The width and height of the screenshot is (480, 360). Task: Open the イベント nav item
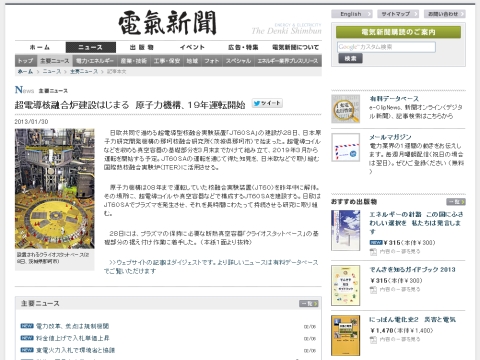[x=192, y=47]
